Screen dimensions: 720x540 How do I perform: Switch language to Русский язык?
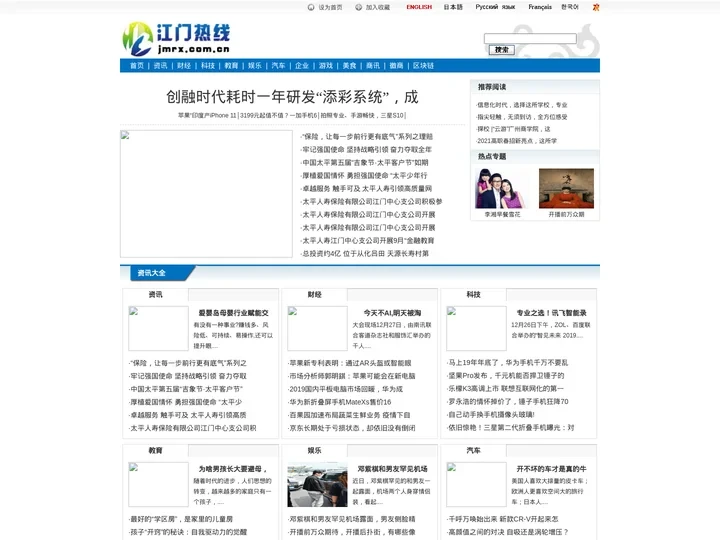click(x=495, y=7)
